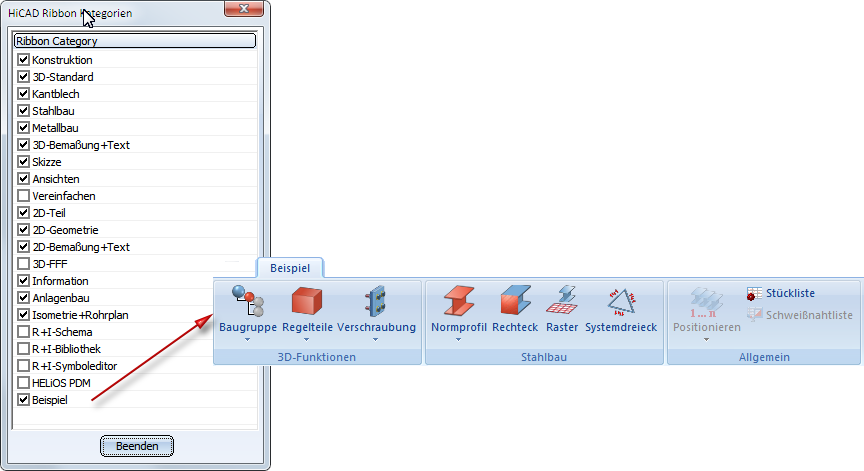Open the Normprofil dropdown arrow

458,339
